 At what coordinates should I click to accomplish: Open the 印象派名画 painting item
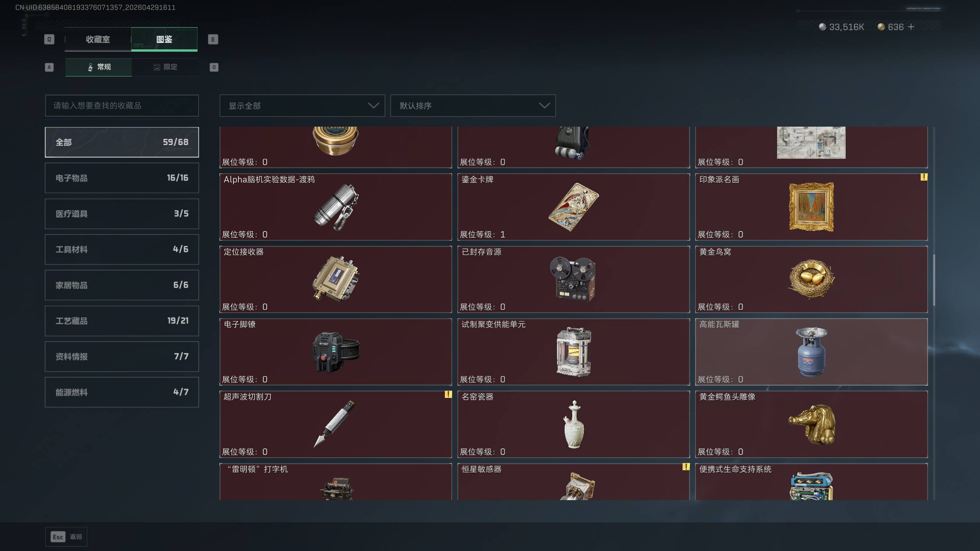811,207
